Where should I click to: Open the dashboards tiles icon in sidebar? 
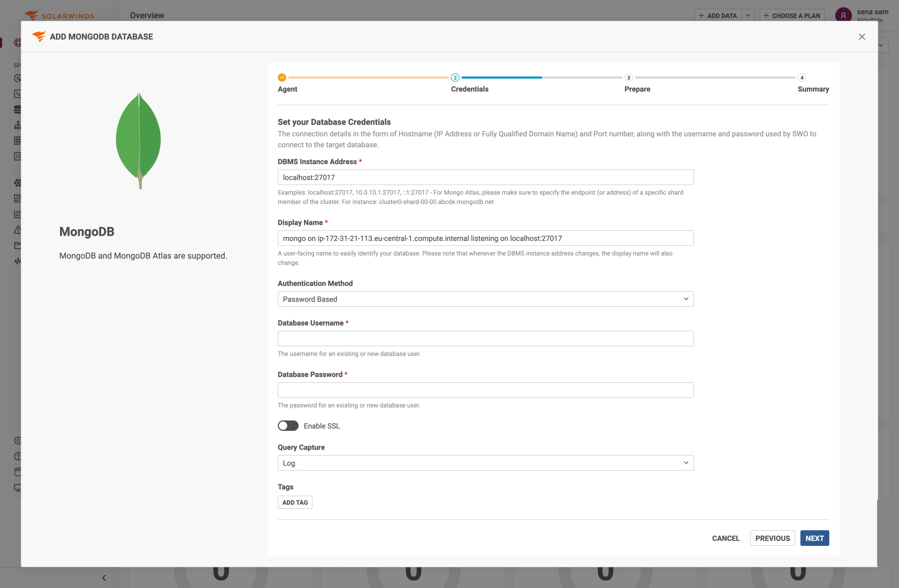pyautogui.click(x=17, y=198)
